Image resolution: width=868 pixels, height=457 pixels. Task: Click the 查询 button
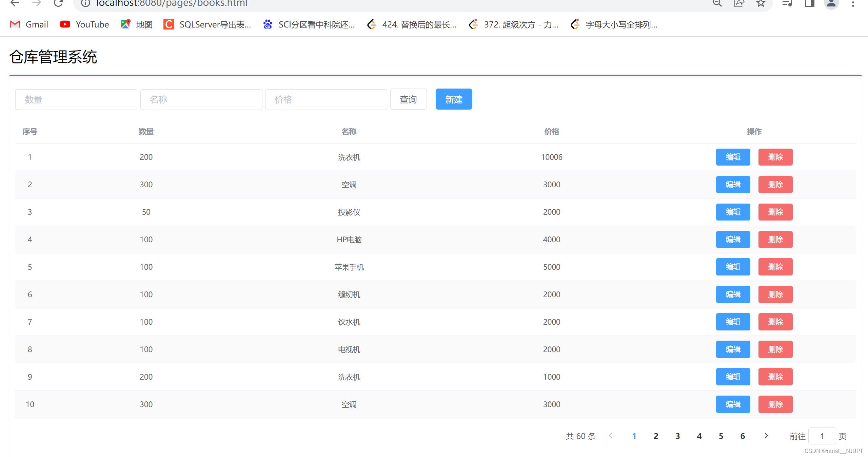tap(408, 99)
